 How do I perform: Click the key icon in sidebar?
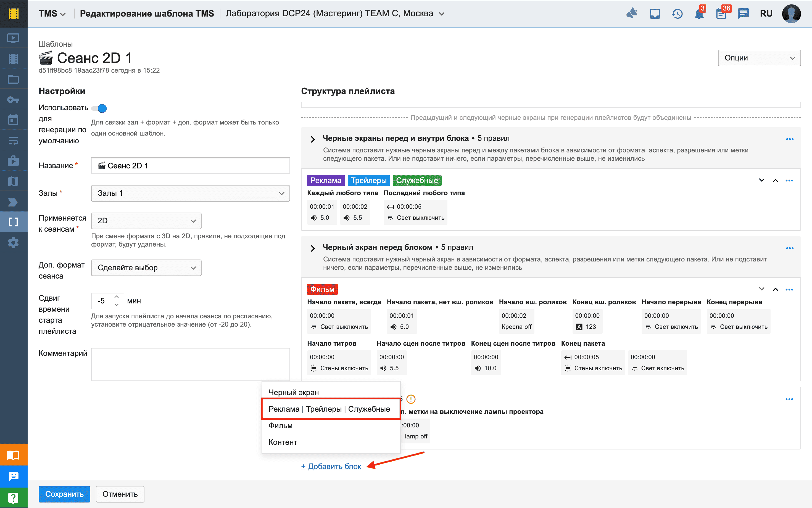click(x=14, y=100)
